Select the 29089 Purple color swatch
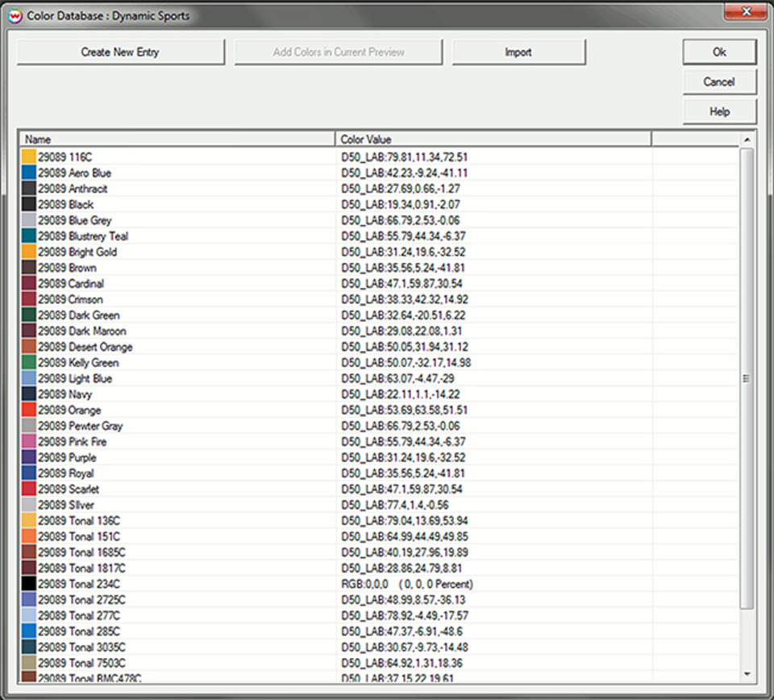This screenshot has height=700, width=774. point(29,458)
